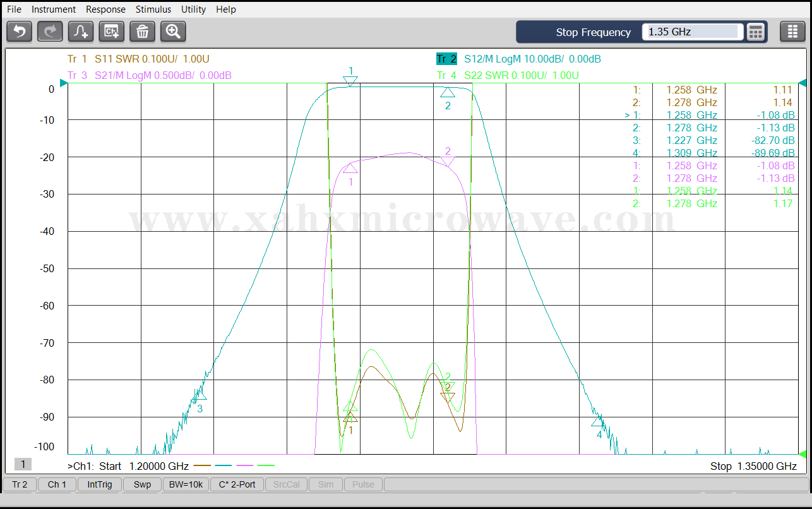Add a new channel using toolbar icon
812x509 pixels.
pyautogui.click(x=112, y=32)
